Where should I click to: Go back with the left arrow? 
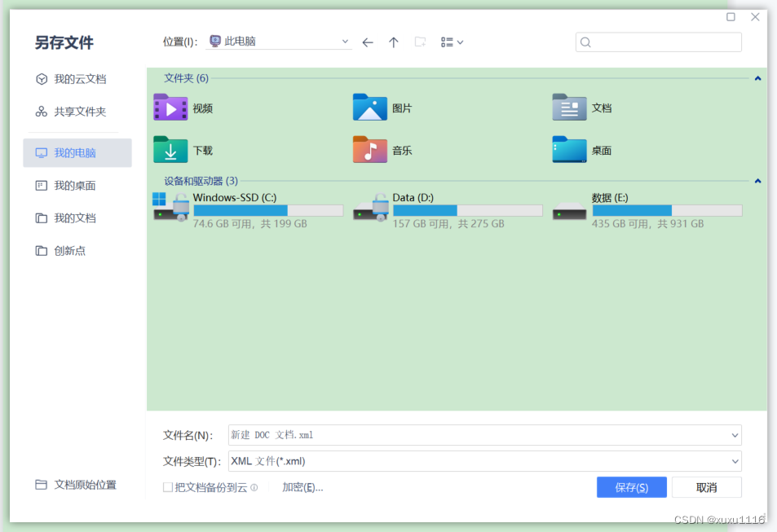point(368,42)
